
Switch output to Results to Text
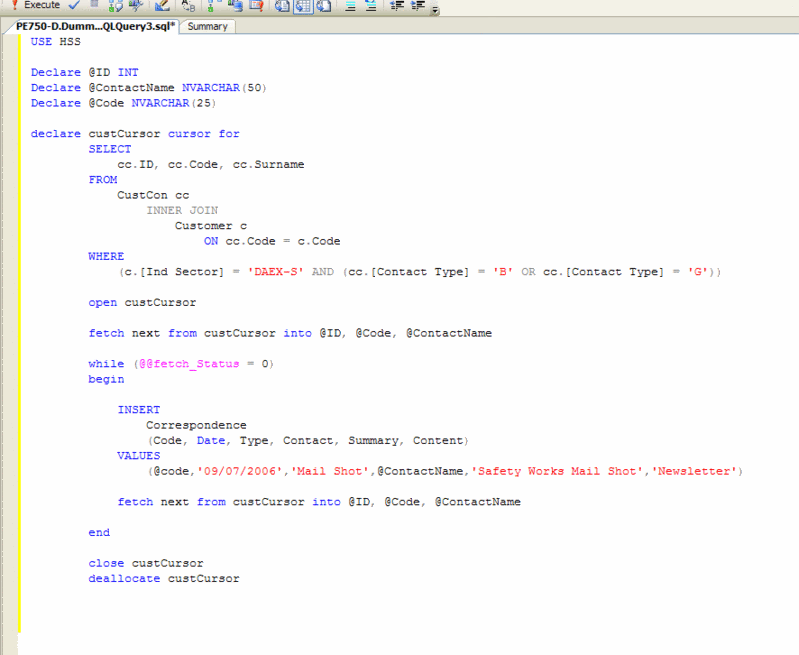pos(282,5)
